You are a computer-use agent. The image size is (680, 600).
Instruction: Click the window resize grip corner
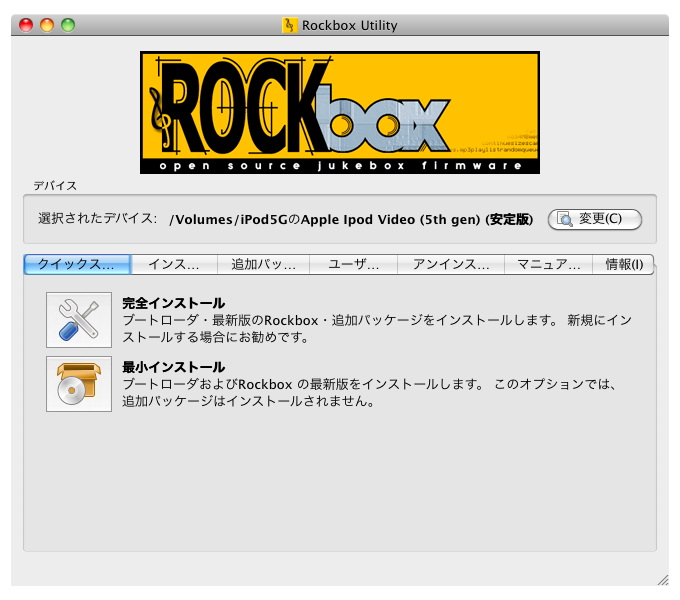pyautogui.click(x=662, y=579)
